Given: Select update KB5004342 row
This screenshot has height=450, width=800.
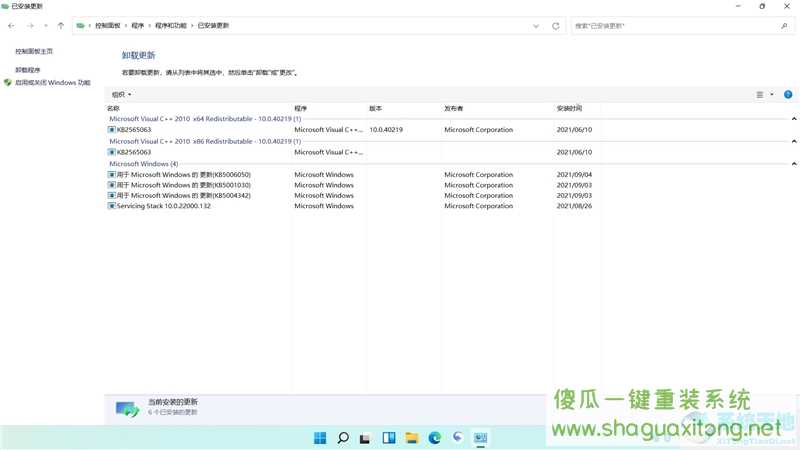Looking at the screenshot, I should pos(352,195).
